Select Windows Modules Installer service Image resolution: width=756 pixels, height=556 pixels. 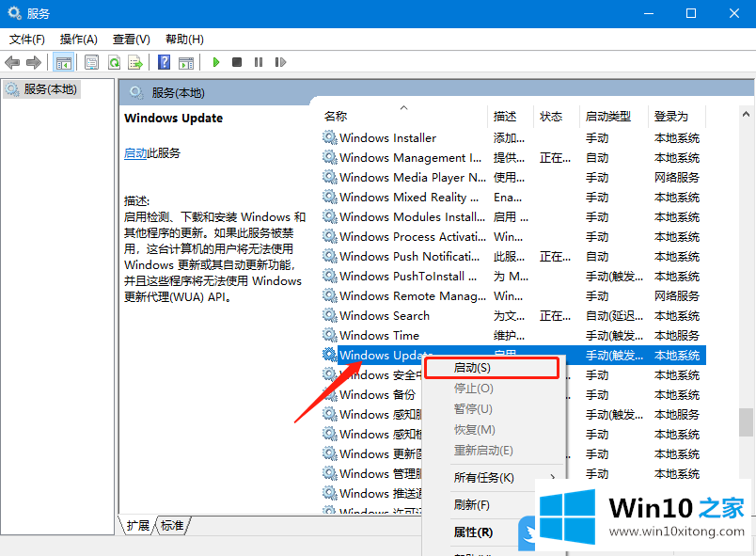pyautogui.click(x=513, y=217)
